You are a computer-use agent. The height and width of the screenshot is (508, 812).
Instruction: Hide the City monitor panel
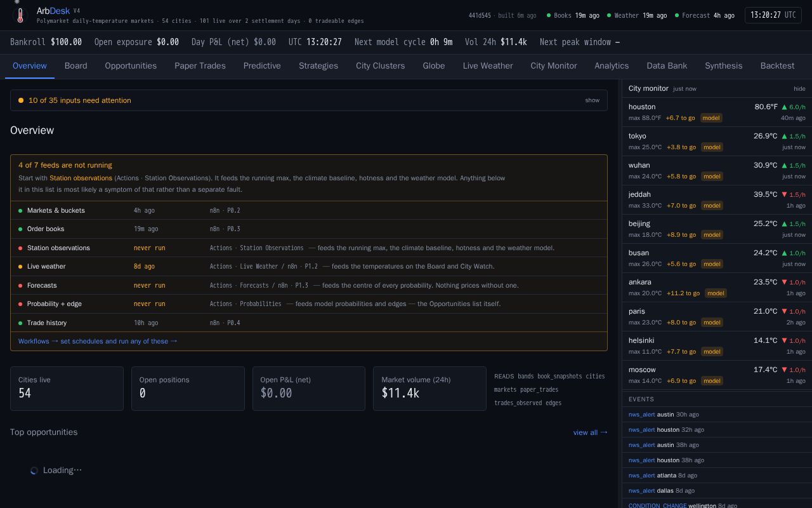pos(799,89)
